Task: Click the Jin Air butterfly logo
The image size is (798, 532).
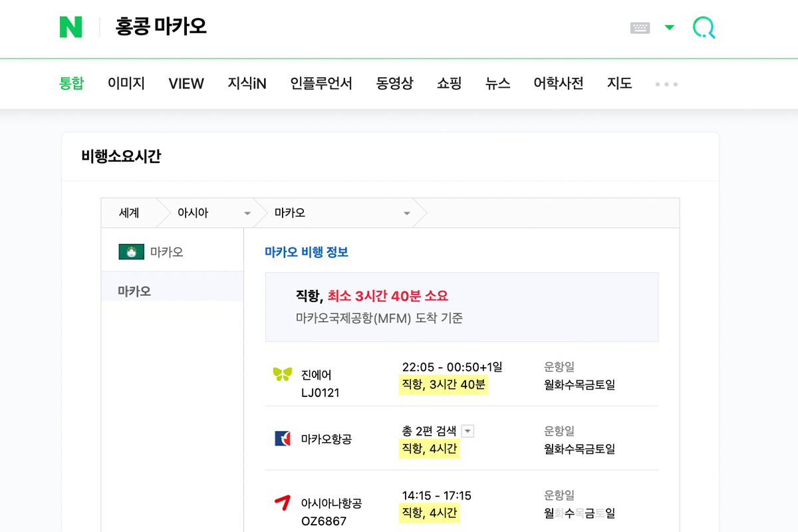Action: click(283, 374)
